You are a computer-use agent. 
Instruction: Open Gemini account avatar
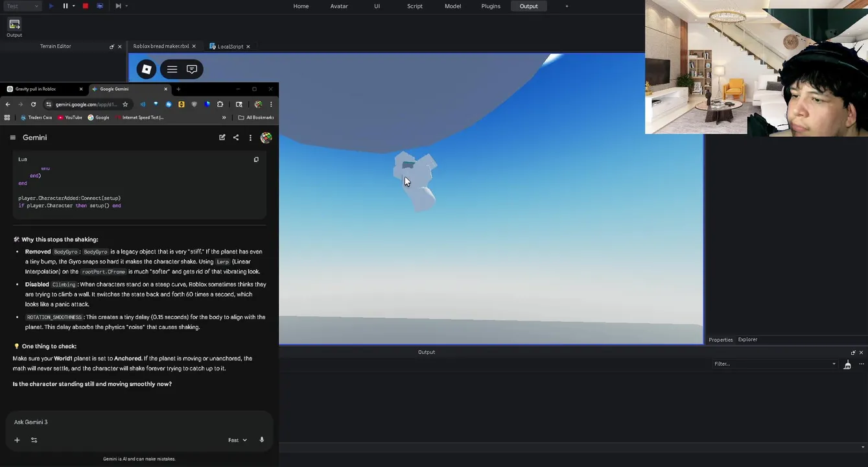[x=266, y=138]
